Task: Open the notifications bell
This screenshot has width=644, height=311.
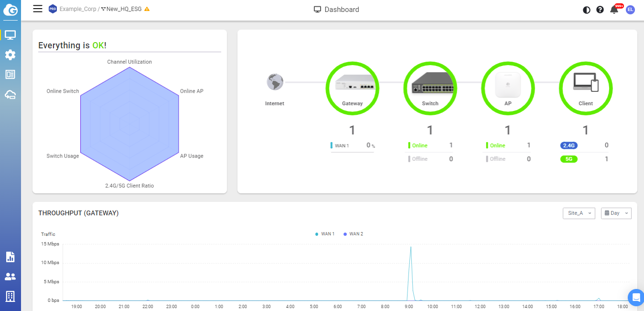Action: 614,10
